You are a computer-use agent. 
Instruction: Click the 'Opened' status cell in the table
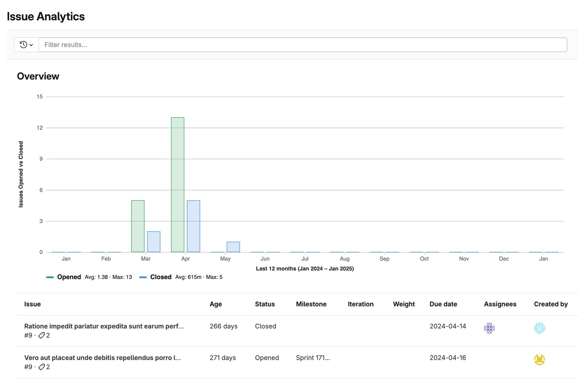point(267,358)
